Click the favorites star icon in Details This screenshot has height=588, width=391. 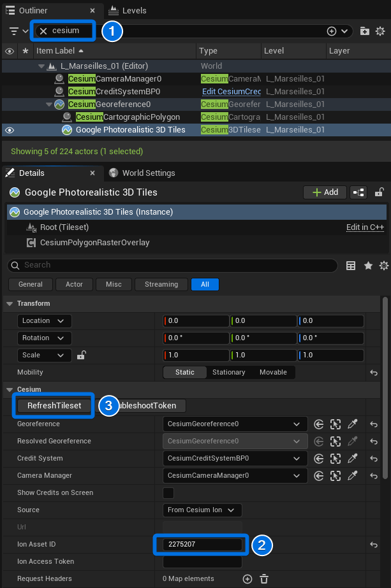(x=367, y=266)
